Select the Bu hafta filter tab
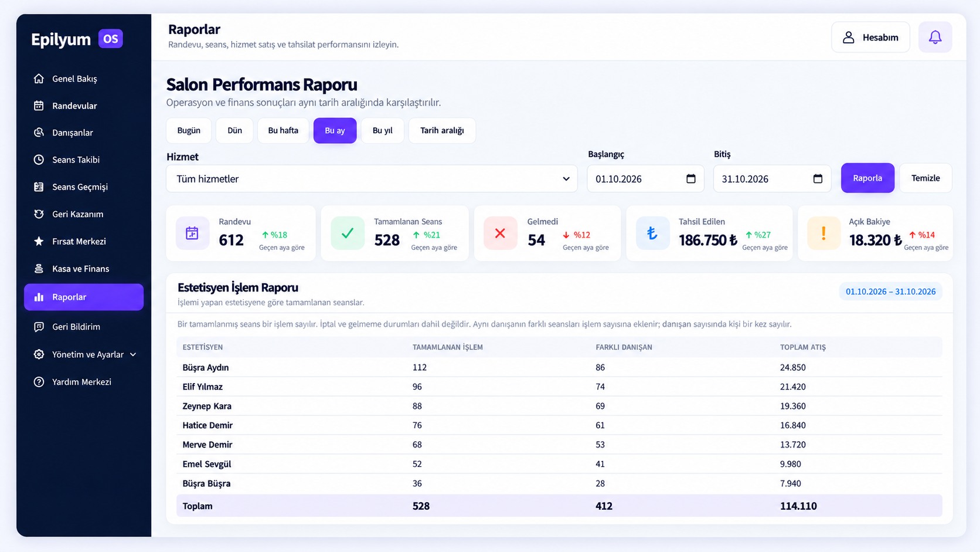This screenshot has height=552, width=980. 283,130
